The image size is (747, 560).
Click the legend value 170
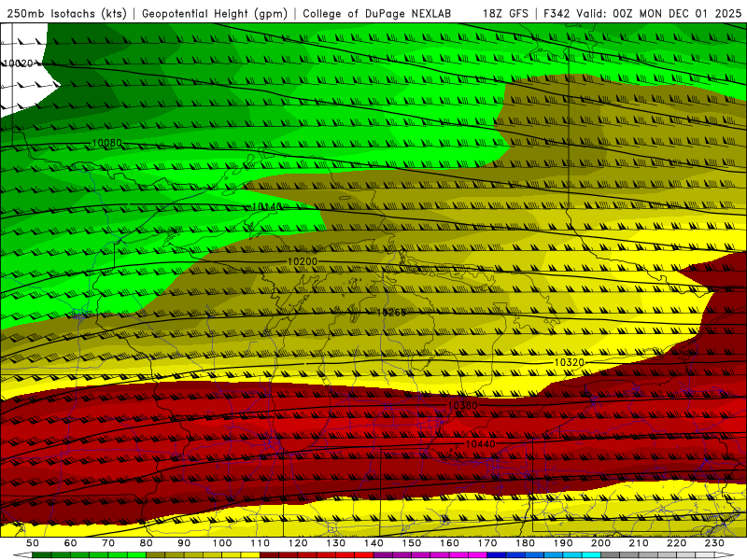click(486, 543)
